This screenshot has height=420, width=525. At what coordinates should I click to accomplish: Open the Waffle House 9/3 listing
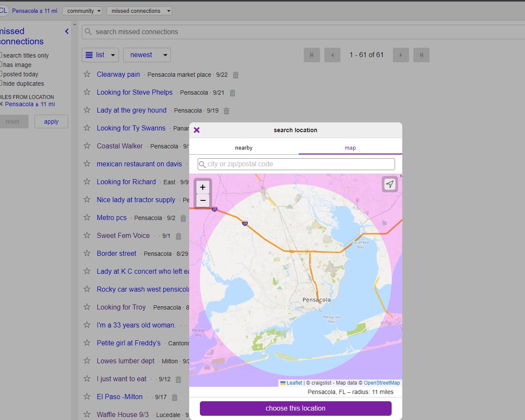tap(123, 414)
